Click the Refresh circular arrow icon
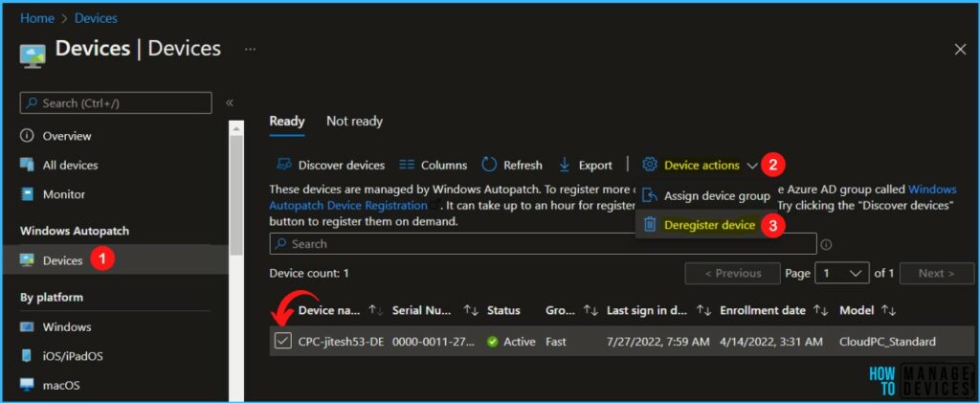 tap(489, 165)
